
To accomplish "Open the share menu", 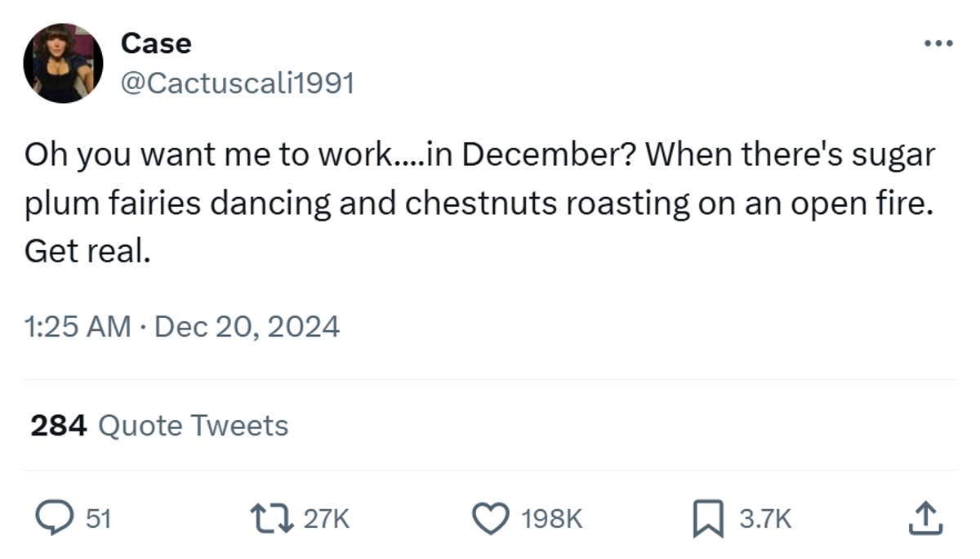I will pos(927,517).
